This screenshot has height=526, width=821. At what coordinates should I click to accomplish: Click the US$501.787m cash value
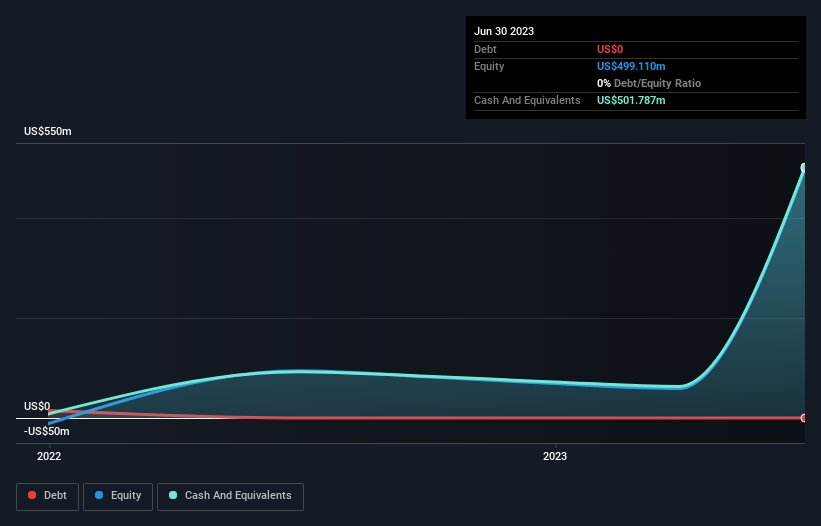click(631, 100)
